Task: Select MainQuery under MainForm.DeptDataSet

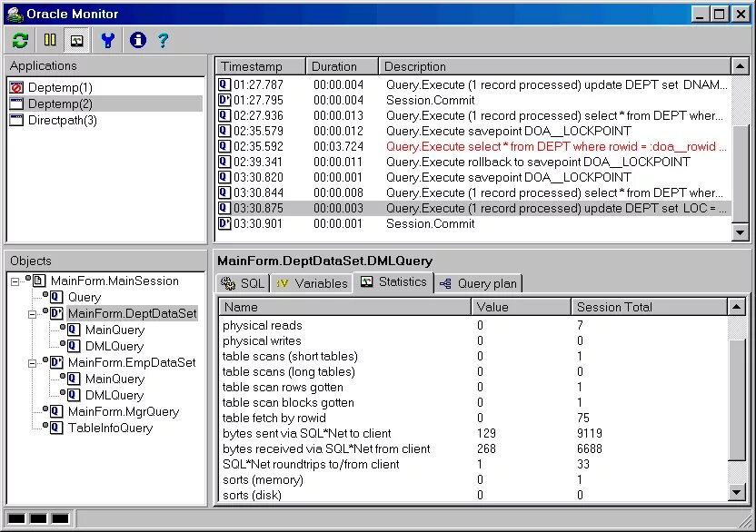Action: [114, 330]
